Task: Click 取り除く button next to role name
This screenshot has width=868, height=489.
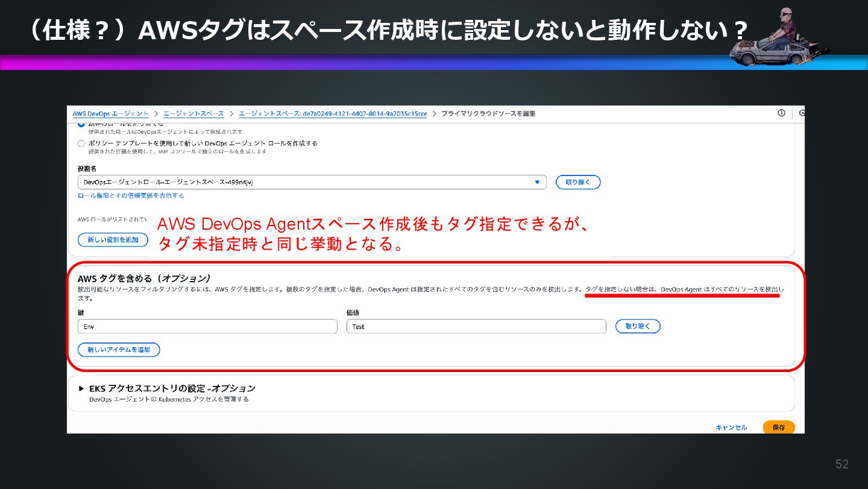Action: click(578, 182)
